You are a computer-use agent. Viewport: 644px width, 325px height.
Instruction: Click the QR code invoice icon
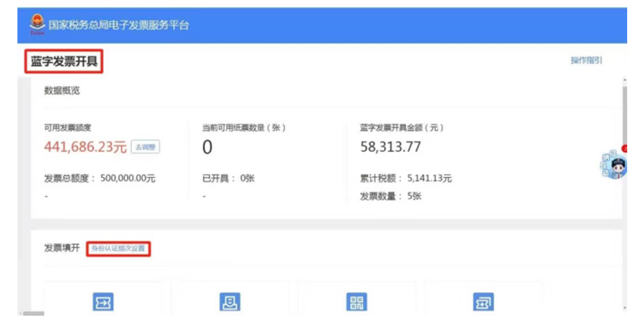(x=357, y=302)
